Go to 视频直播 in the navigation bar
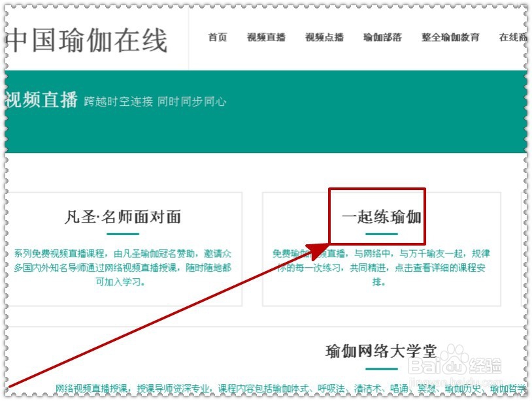The height and width of the screenshot is (401, 532). [266, 37]
